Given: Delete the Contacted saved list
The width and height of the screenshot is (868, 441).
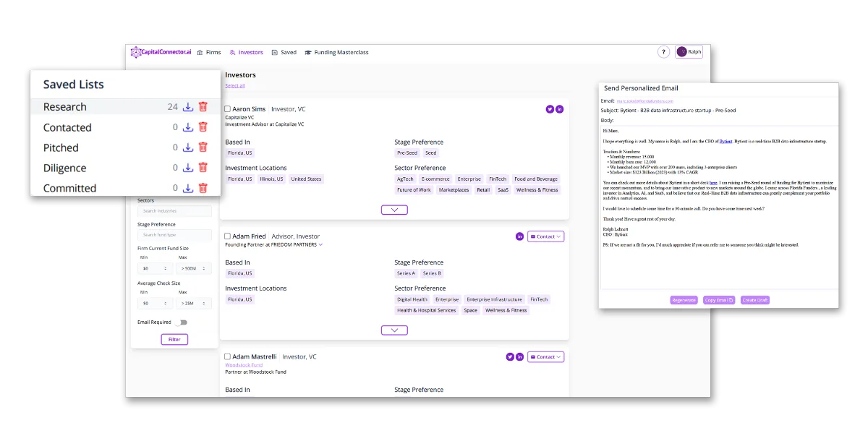Looking at the screenshot, I should pos(203,127).
